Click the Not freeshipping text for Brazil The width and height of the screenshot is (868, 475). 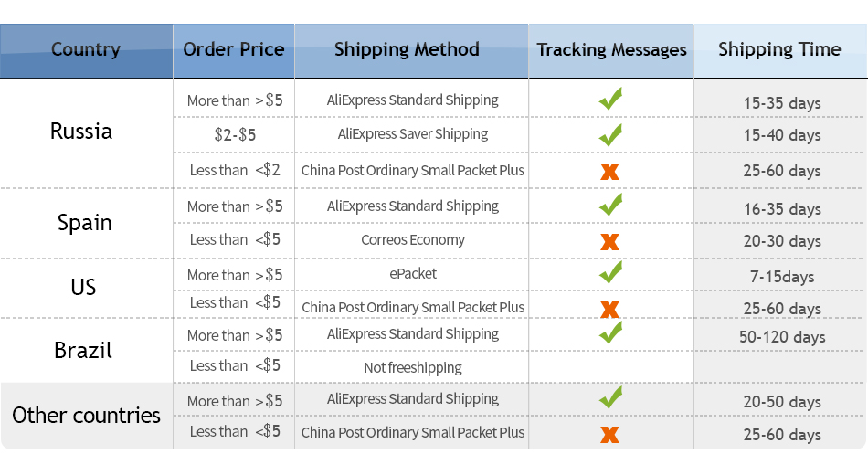click(413, 367)
